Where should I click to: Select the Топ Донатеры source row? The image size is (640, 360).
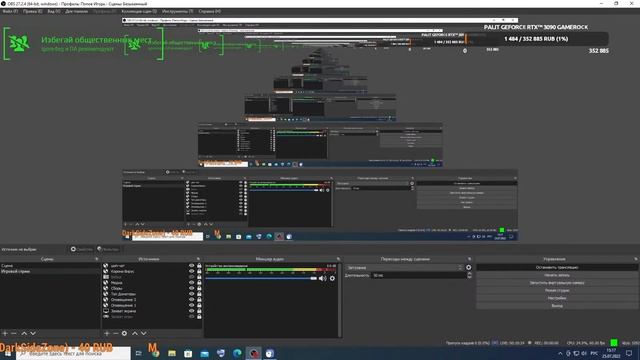[152, 294]
